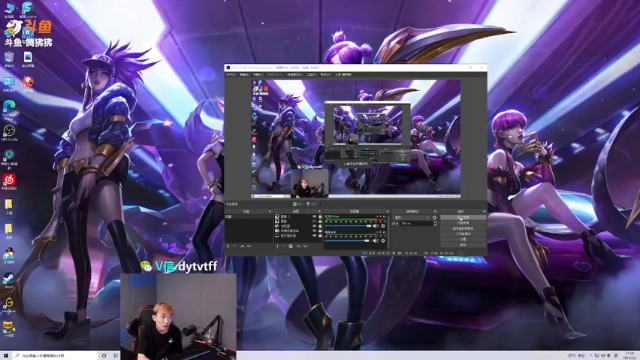Viewport: 640px width, 360px height.
Task: Mute the second audio mixer channel speaker icon
Action: pos(376,240)
